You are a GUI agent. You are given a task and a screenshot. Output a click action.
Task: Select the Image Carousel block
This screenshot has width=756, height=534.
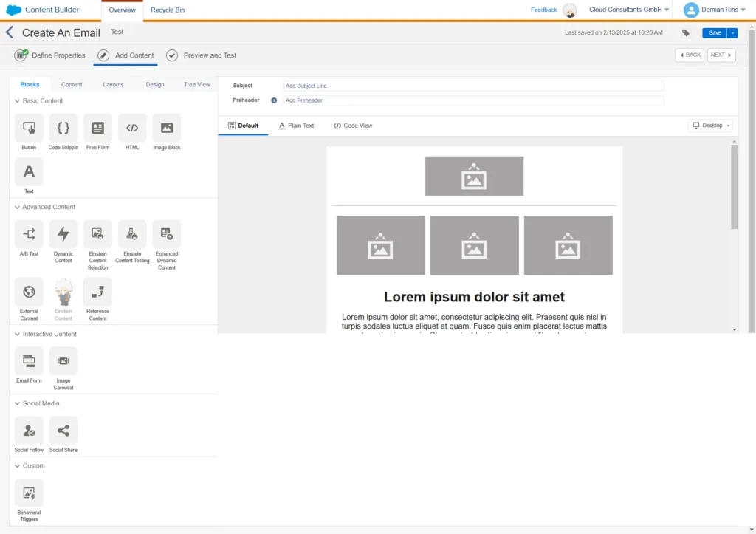coord(63,361)
